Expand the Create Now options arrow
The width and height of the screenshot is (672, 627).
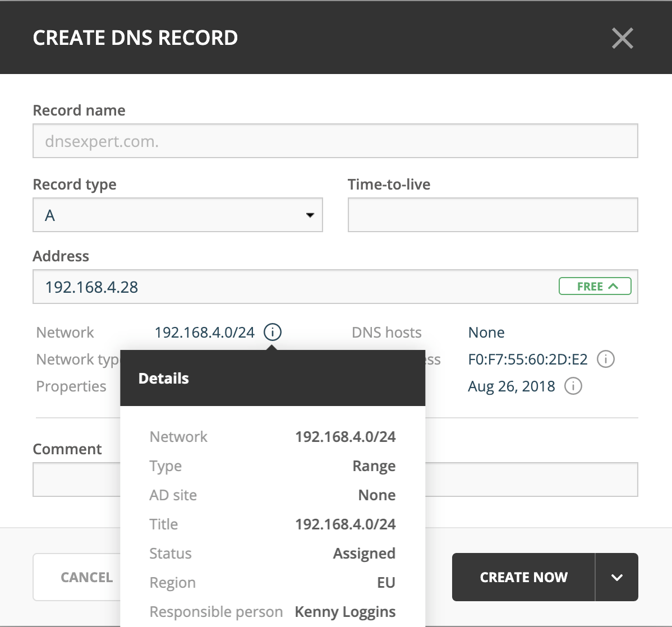point(616,577)
